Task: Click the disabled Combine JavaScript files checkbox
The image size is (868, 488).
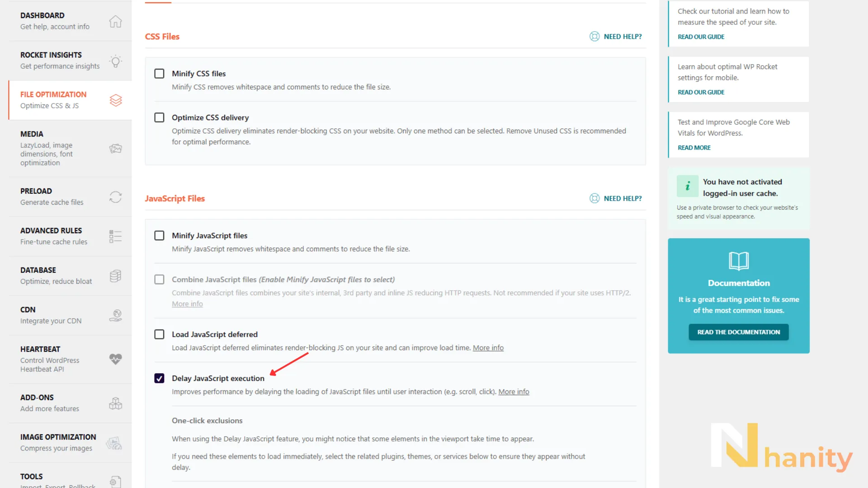Action: [159, 279]
